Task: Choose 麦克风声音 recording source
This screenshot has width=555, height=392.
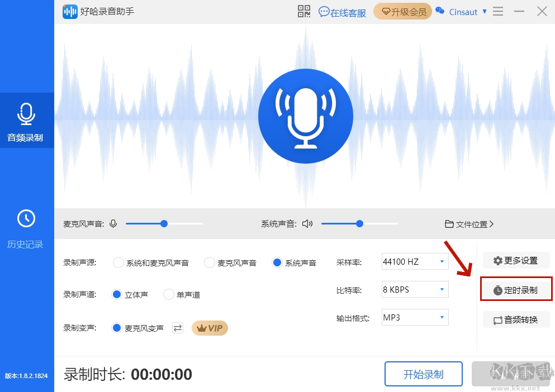Action: [210, 262]
